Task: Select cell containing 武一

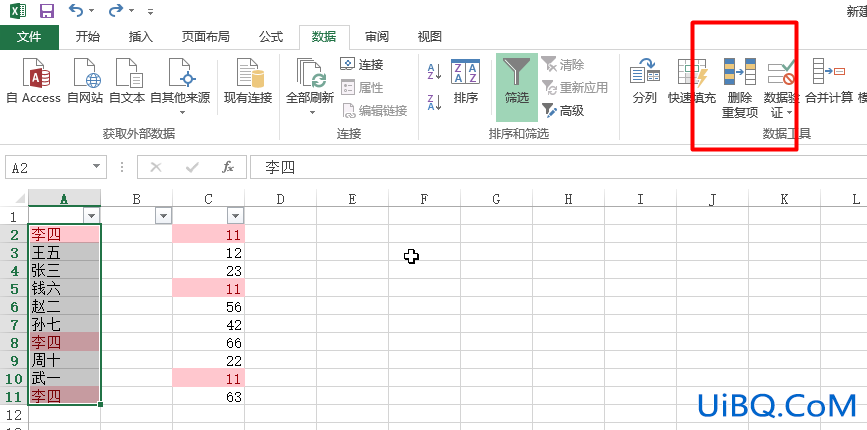Action: (64, 379)
